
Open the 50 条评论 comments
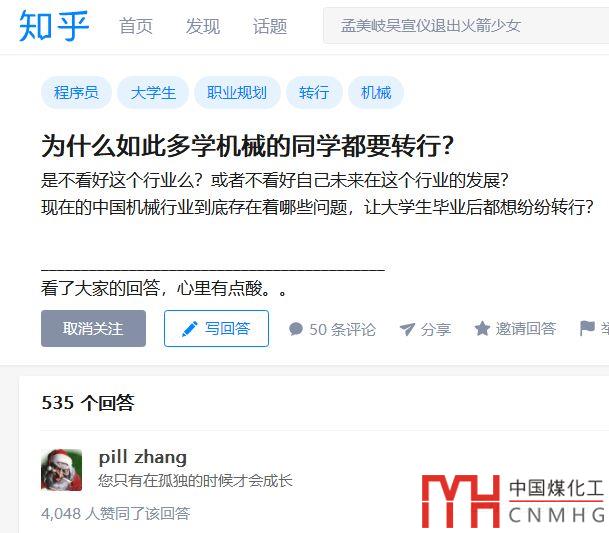click(x=332, y=329)
